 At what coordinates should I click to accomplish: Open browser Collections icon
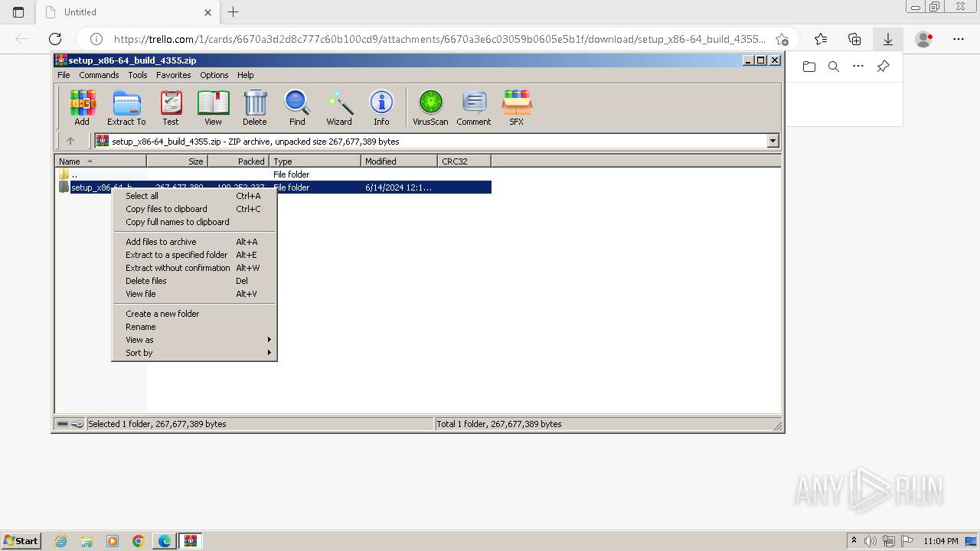(x=854, y=39)
